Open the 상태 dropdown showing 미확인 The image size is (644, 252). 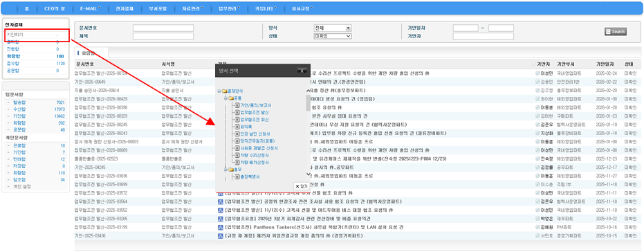click(333, 36)
